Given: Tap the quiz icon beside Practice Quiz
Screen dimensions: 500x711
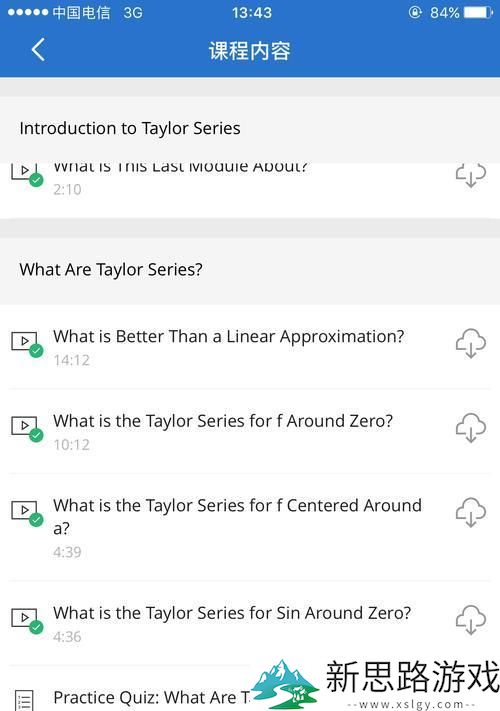Looking at the screenshot, I should (x=24, y=700).
